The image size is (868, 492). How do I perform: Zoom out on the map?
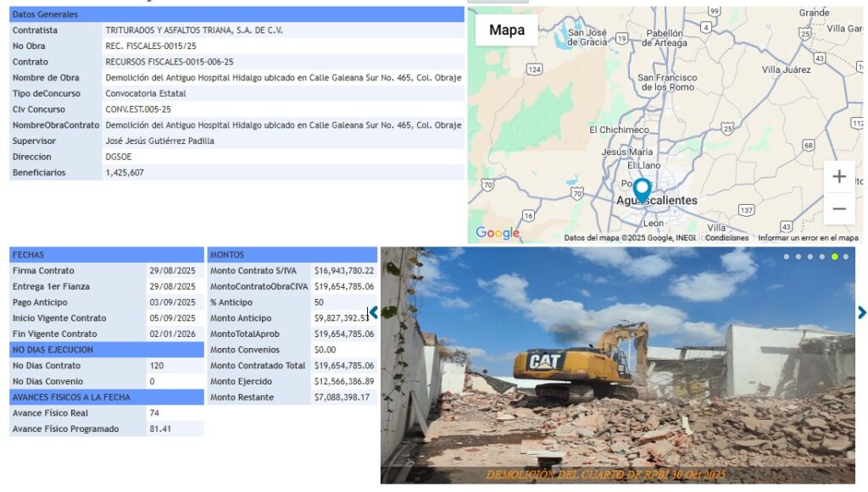click(x=838, y=208)
